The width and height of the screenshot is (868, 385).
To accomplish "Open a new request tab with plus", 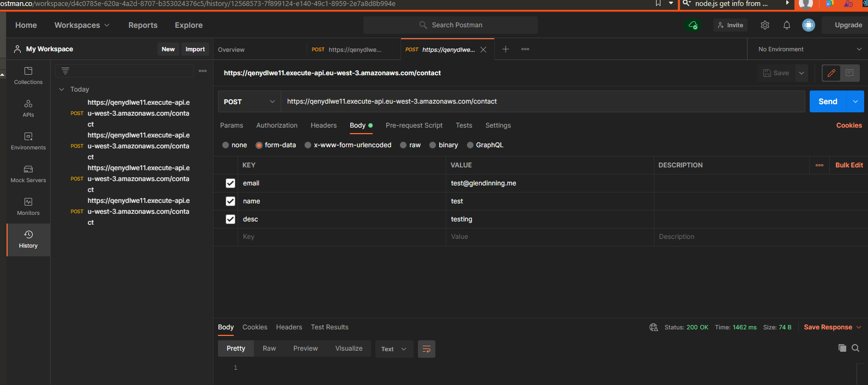I will [x=506, y=49].
